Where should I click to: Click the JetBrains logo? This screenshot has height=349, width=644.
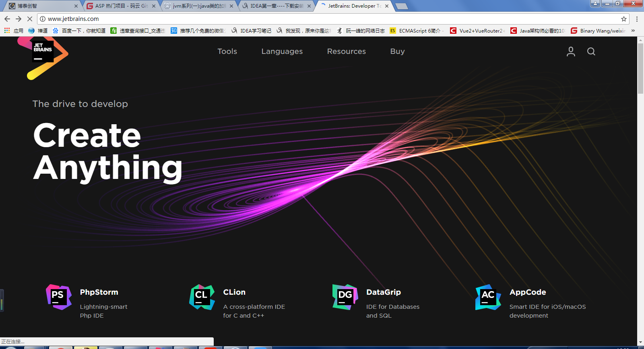[x=43, y=58]
